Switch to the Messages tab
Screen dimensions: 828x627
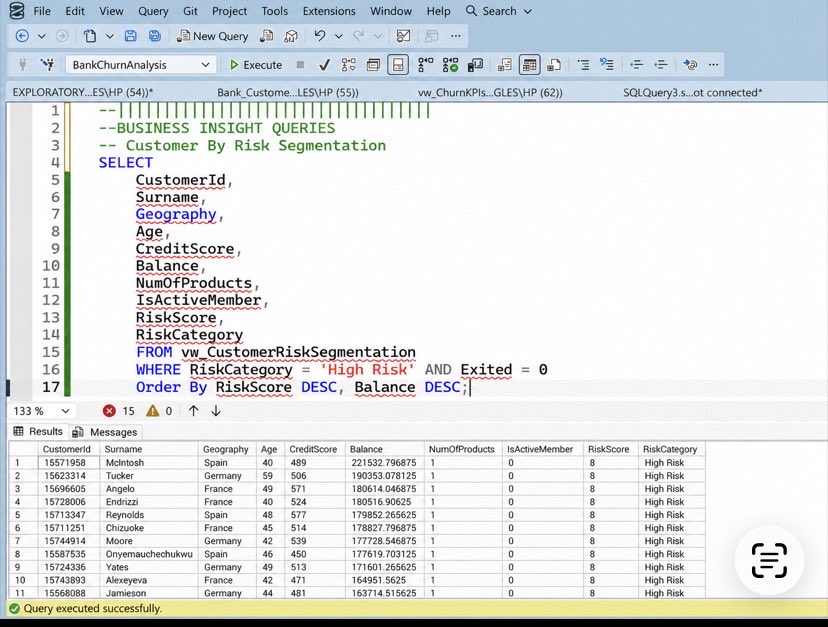(x=105, y=432)
